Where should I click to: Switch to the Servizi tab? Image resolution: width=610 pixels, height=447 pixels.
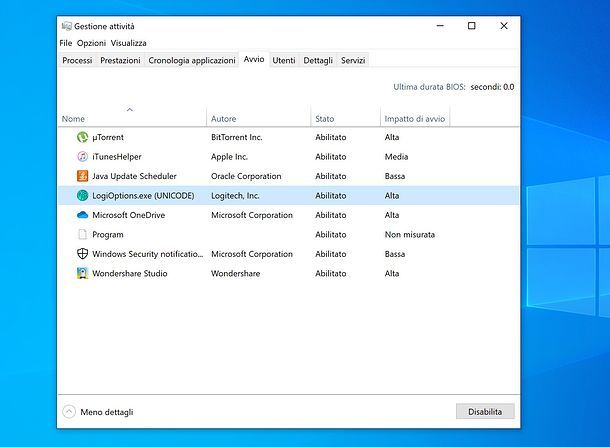(353, 60)
